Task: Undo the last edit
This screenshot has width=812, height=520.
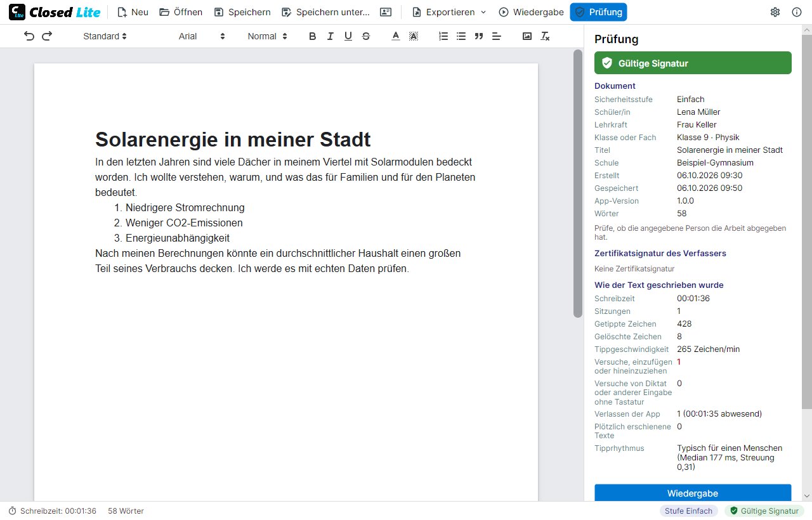Action: coord(29,36)
